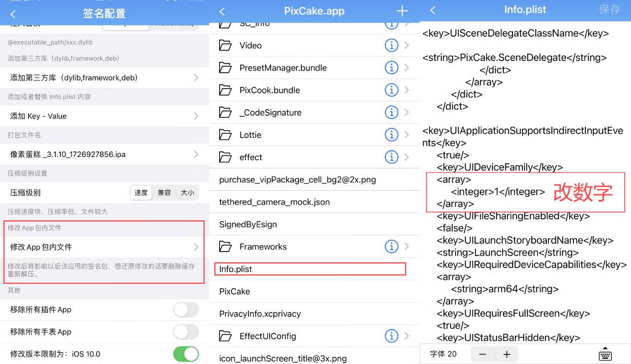Viewport: 631px width, 364px height.
Task: Expand Frameworks folder chevron
Action: 406,247
